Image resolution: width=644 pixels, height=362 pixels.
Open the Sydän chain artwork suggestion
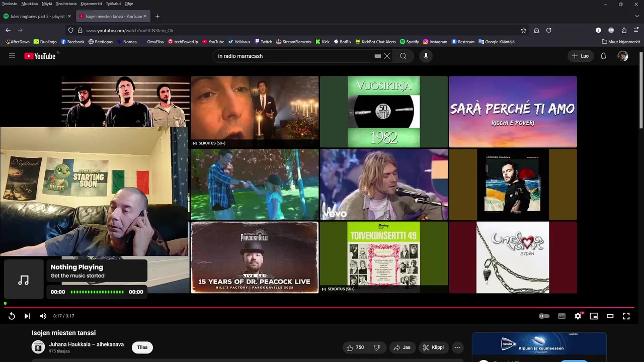513,257
